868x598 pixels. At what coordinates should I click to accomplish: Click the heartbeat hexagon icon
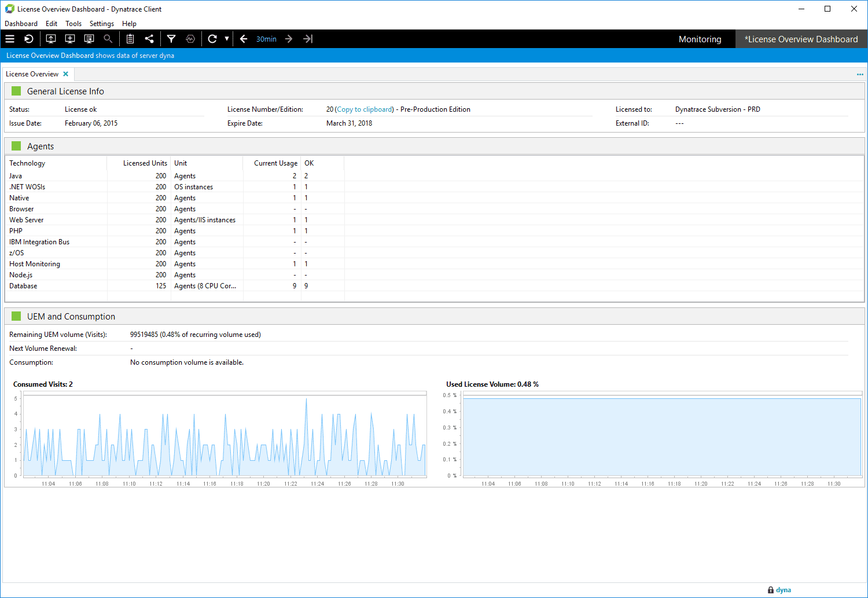pyautogui.click(x=190, y=39)
